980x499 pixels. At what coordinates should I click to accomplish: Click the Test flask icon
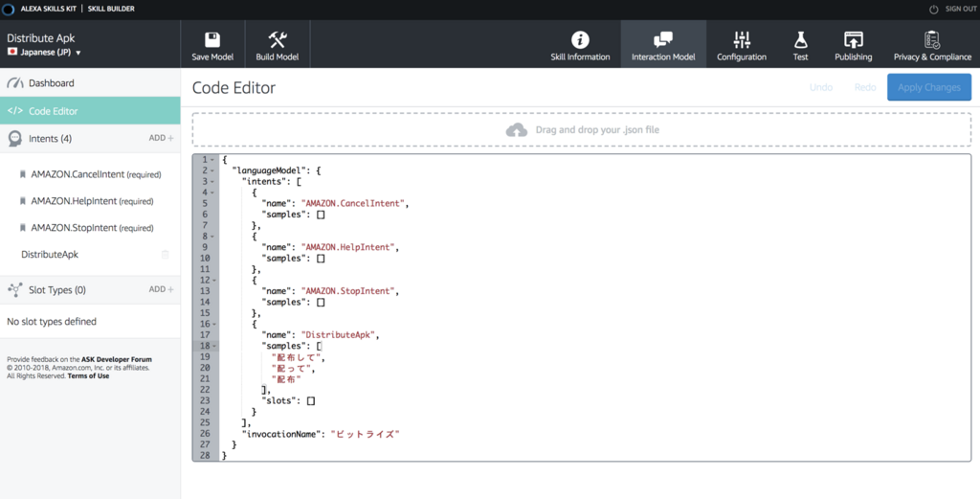coord(801,40)
